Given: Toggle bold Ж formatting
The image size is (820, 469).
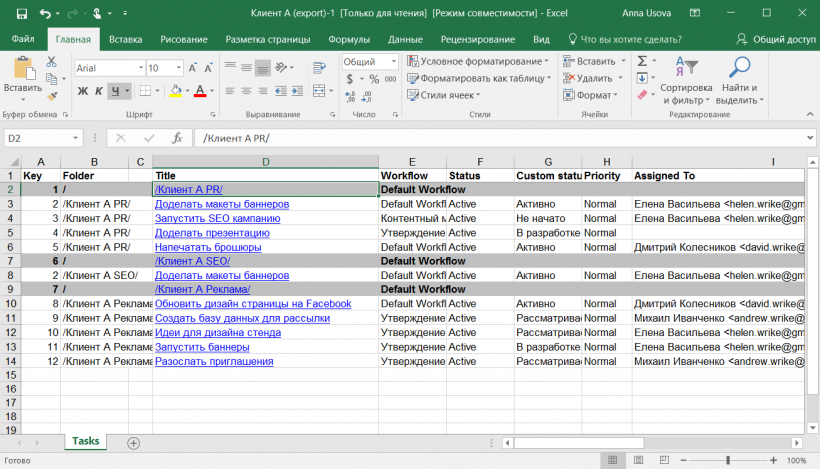Looking at the screenshot, I should [83, 91].
